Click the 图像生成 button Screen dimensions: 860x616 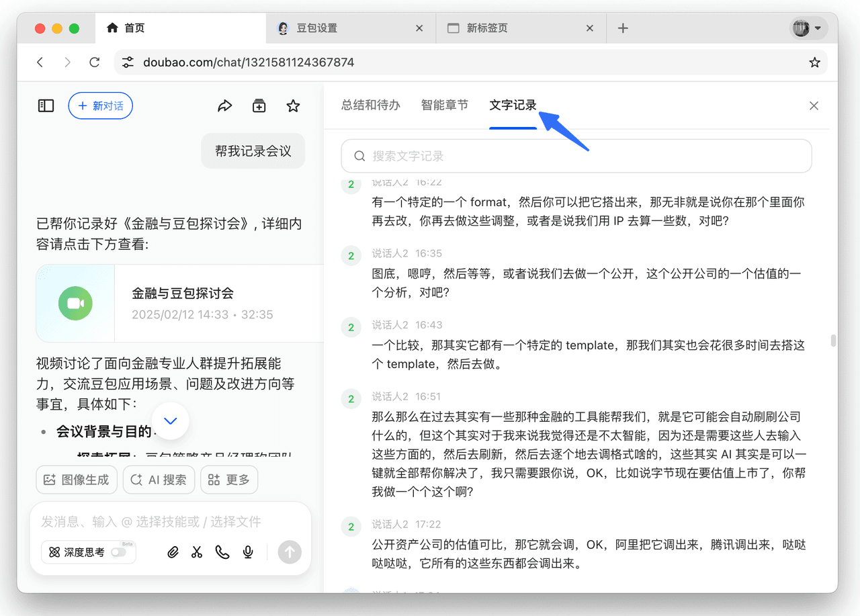(x=77, y=480)
